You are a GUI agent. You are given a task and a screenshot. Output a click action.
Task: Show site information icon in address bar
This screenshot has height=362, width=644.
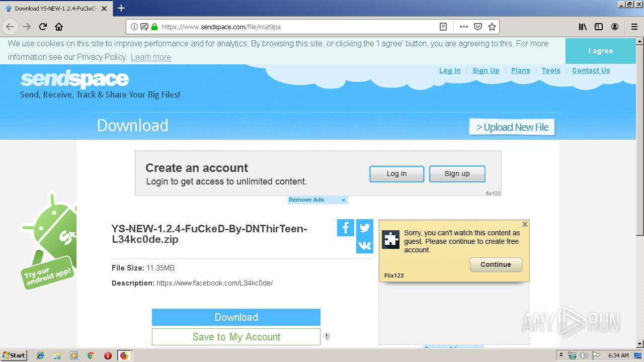(134, 27)
